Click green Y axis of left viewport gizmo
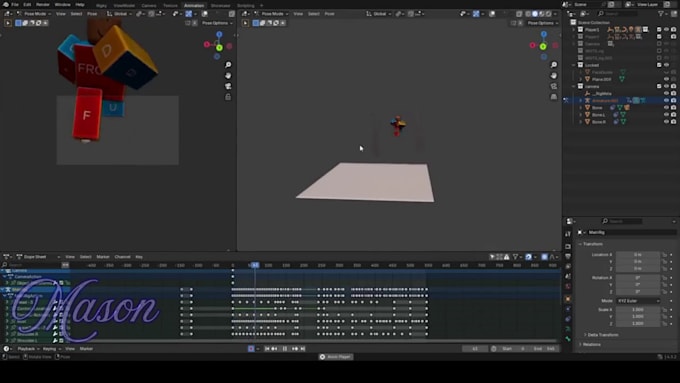680x383 pixels. click(219, 48)
